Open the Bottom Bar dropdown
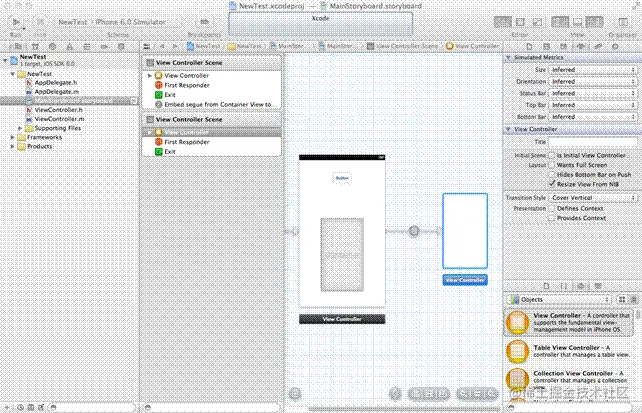This screenshot has width=642, height=413. click(592, 117)
